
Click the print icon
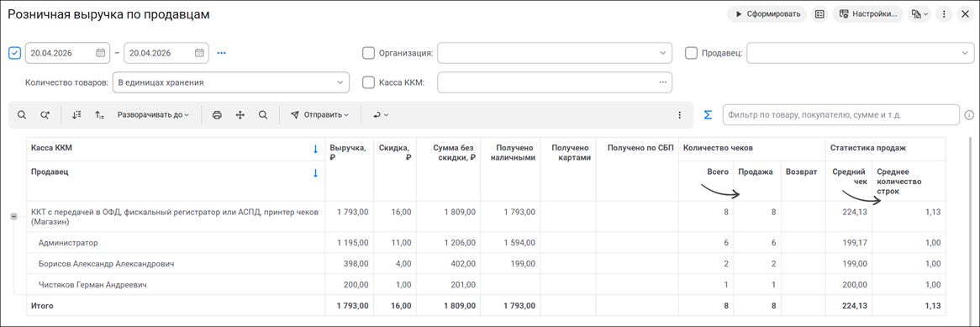(217, 115)
